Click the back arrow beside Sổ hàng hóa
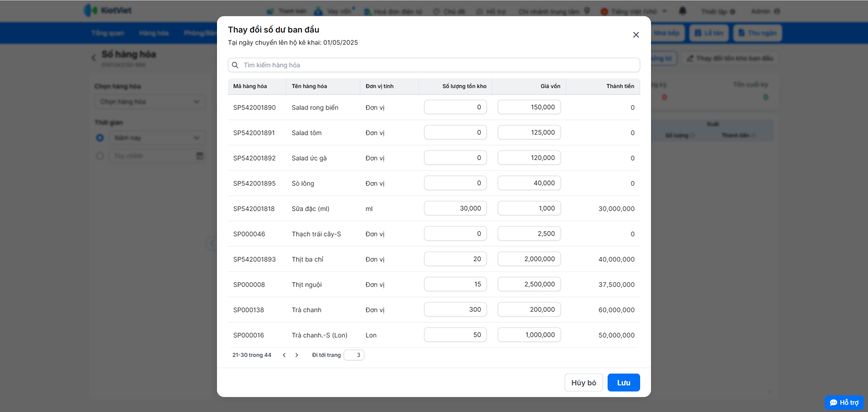The width and height of the screenshot is (868, 412). click(x=94, y=58)
